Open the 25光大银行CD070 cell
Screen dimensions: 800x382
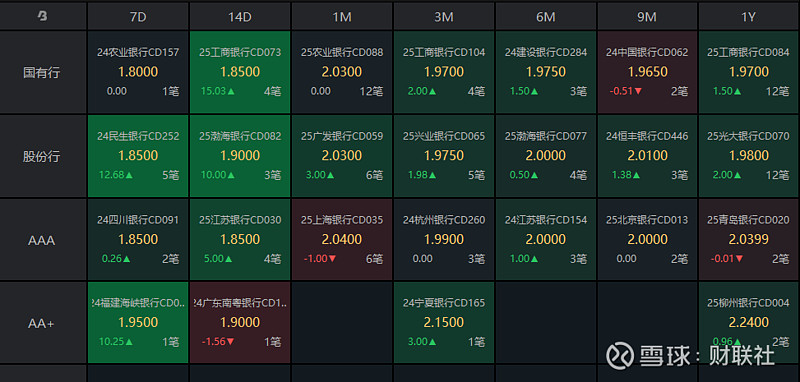749,156
